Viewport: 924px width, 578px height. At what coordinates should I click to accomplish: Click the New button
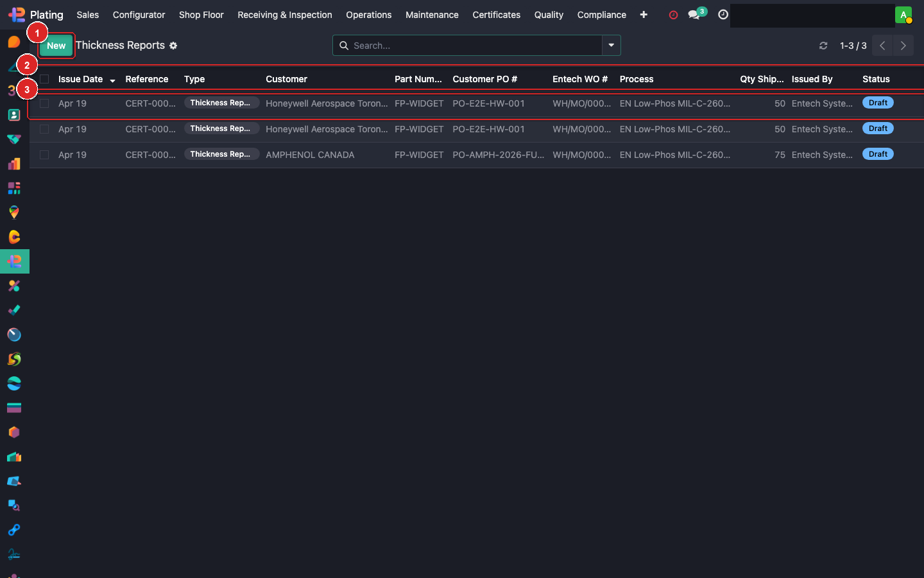coord(56,46)
